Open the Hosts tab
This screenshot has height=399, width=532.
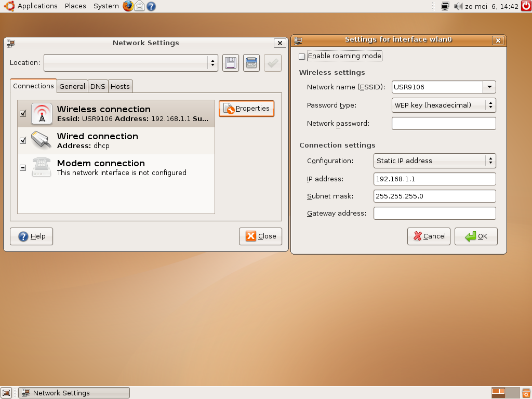point(120,86)
